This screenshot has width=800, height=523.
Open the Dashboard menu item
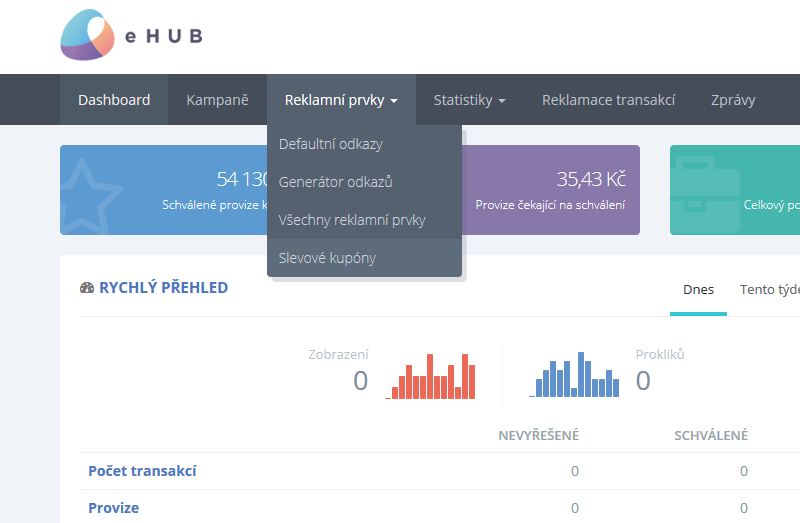click(114, 100)
